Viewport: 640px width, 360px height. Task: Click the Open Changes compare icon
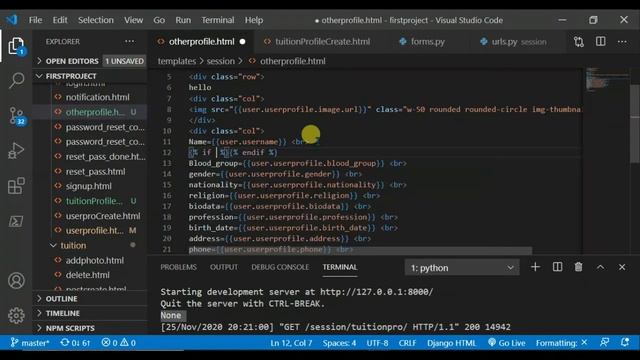point(579,42)
